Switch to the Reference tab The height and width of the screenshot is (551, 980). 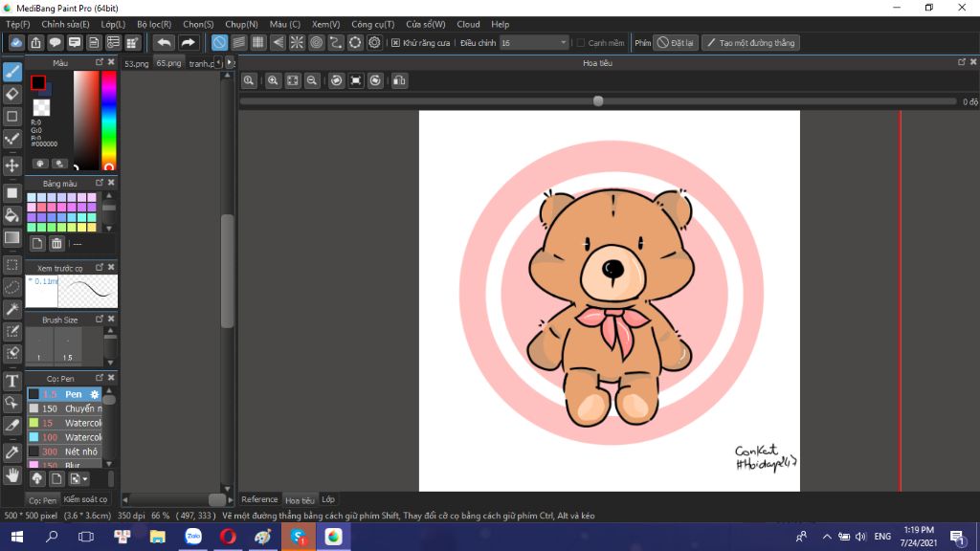[x=259, y=499]
